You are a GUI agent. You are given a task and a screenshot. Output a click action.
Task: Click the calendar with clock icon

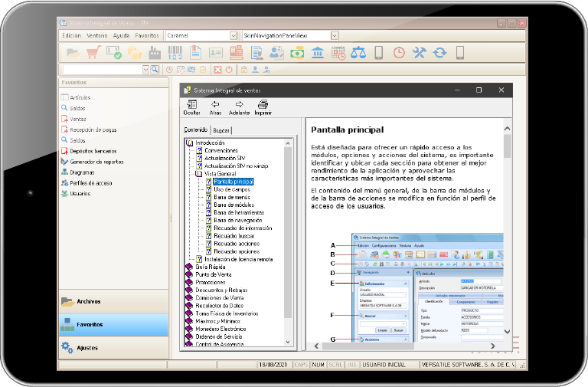pyautogui.click(x=338, y=53)
